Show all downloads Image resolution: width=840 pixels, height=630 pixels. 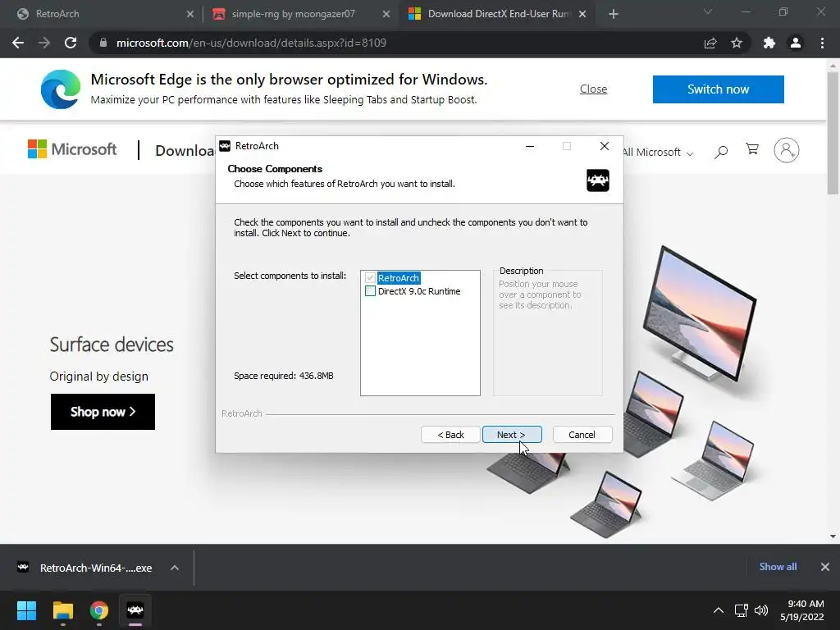click(x=778, y=567)
